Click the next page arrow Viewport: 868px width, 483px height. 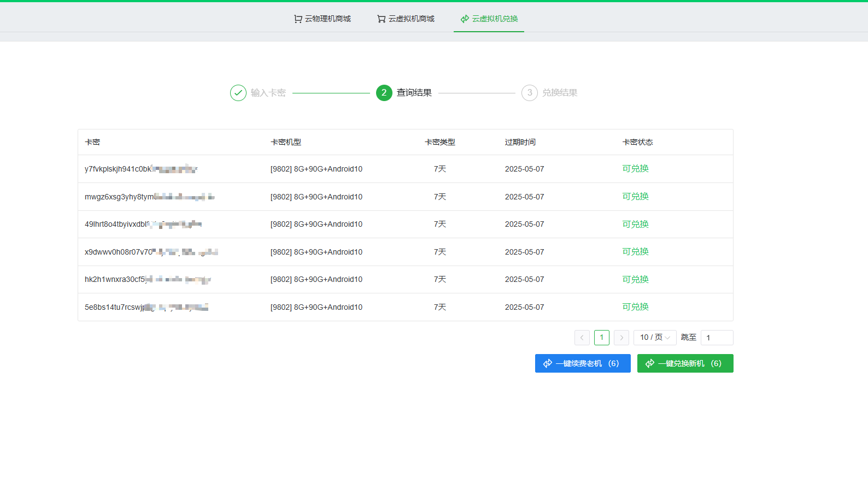[621, 338]
